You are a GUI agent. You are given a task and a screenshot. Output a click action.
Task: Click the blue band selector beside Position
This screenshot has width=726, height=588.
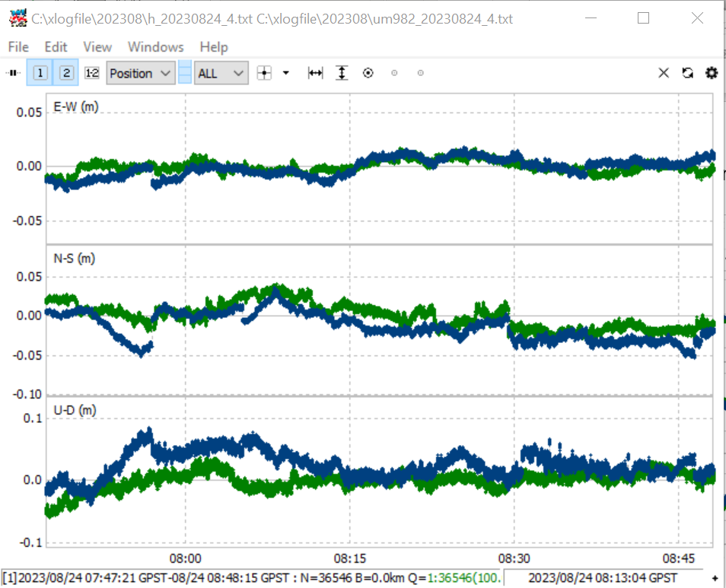[x=185, y=72]
